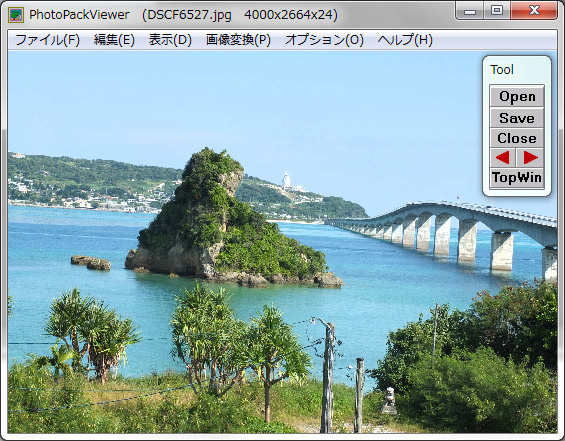Open the ヘルプ(H) menu

[405, 40]
